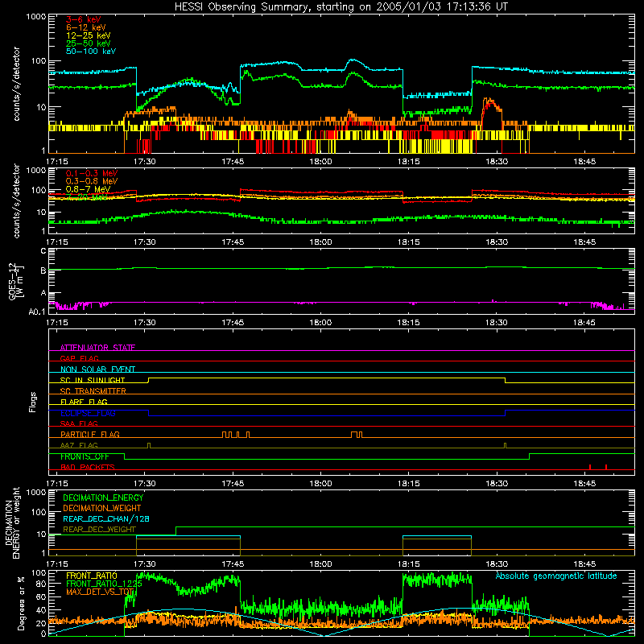This screenshot has width=644, height=644.
Task: Click the DECIMATION ENERGY or weight axis label
Action: [12, 522]
